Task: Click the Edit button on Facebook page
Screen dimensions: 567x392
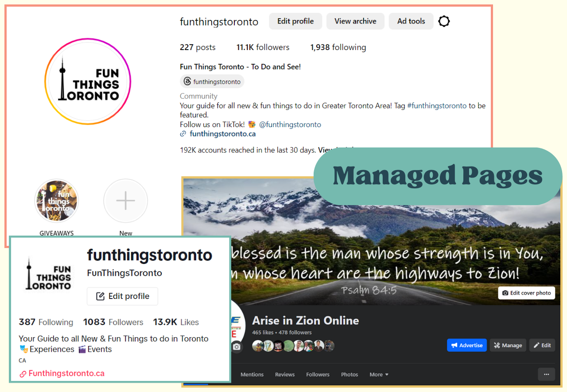Action: 542,345
